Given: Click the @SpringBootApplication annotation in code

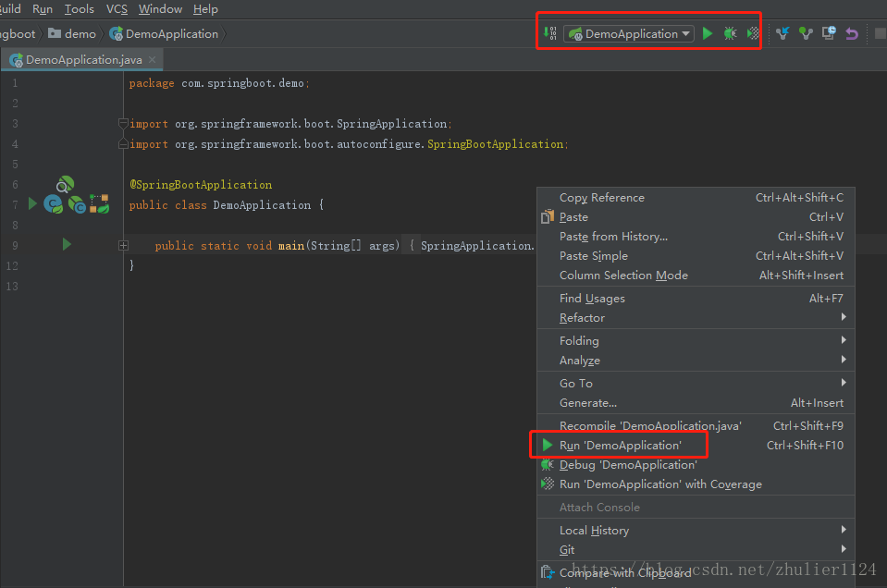Looking at the screenshot, I should pyautogui.click(x=201, y=185).
